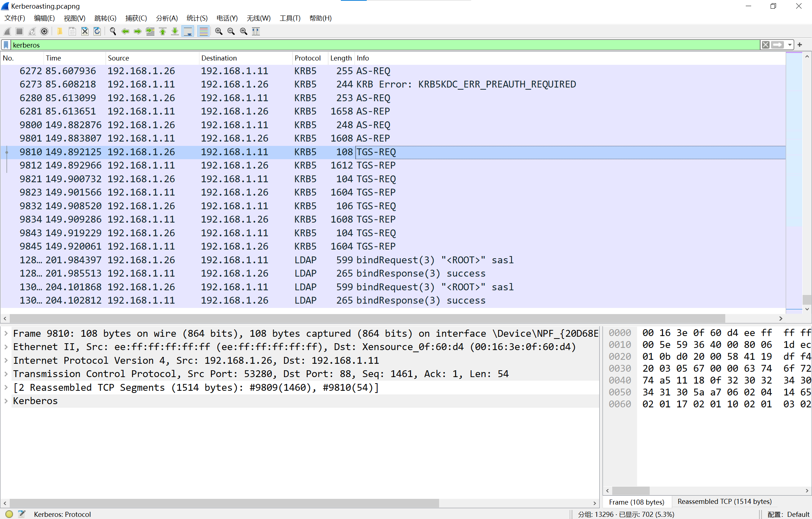Viewport: 812px width, 519px height.
Task: Switch to Frame (108 bytes) tab
Action: click(636, 502)
